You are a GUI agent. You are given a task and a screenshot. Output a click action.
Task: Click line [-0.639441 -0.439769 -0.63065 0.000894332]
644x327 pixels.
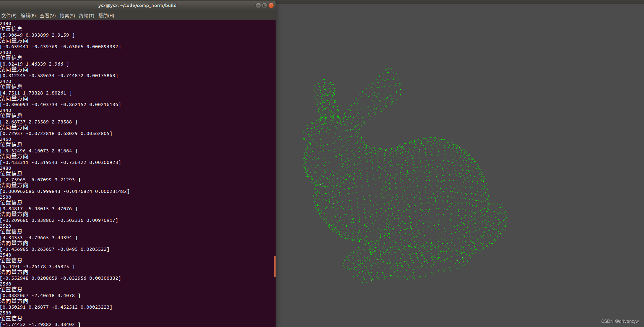[60, 47]
